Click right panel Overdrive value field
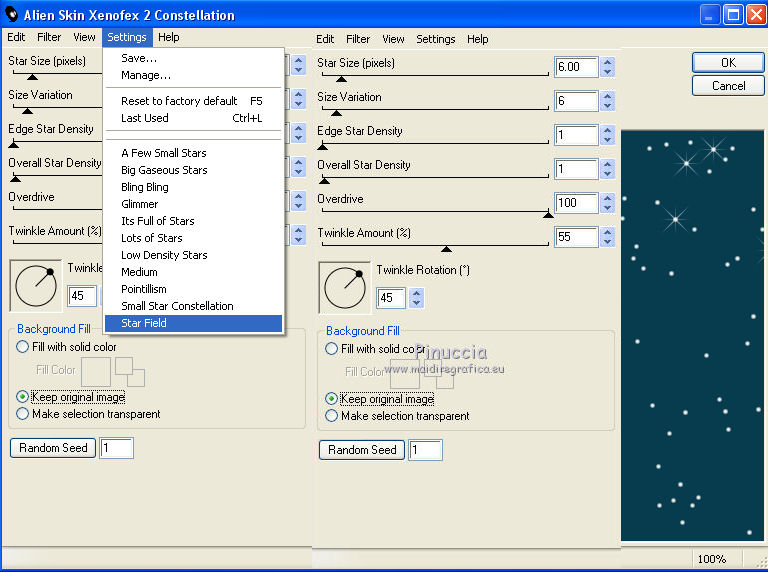Image resolution: width=768 pixels, height=572 pixels. coord(576,203)
